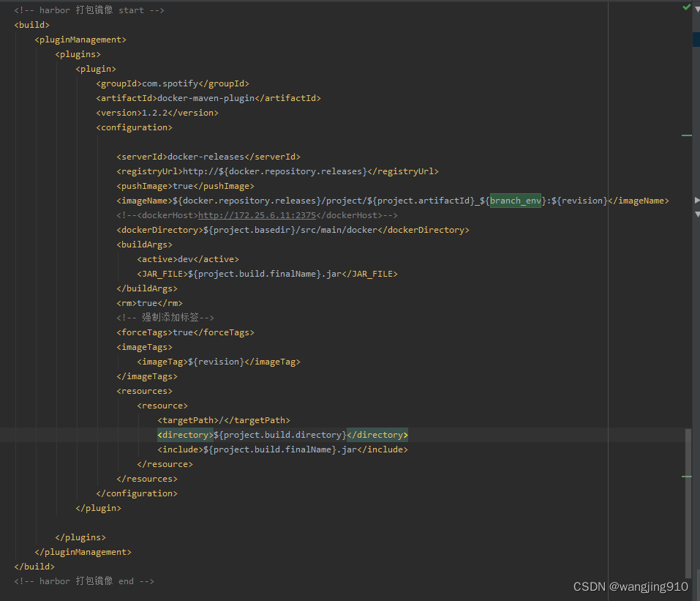
Task: Click the opening <plugin> tag
Action: point(96,69)
